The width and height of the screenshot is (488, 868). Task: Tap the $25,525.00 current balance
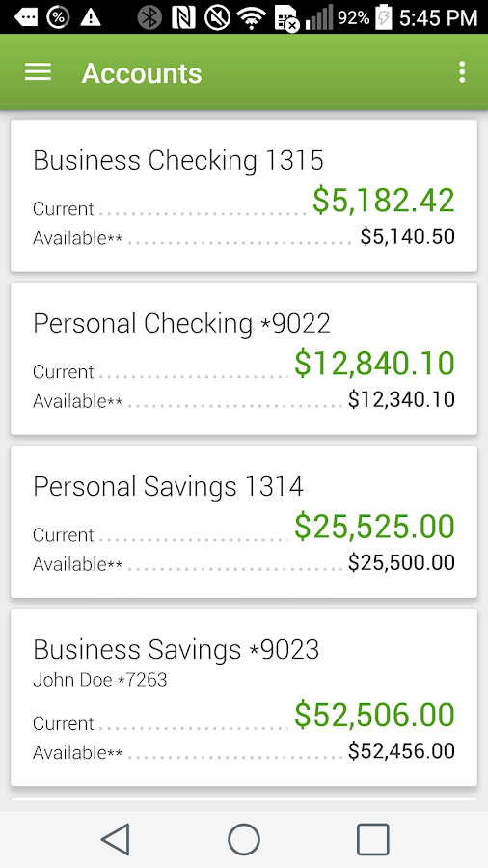click(x=374, y=526)
